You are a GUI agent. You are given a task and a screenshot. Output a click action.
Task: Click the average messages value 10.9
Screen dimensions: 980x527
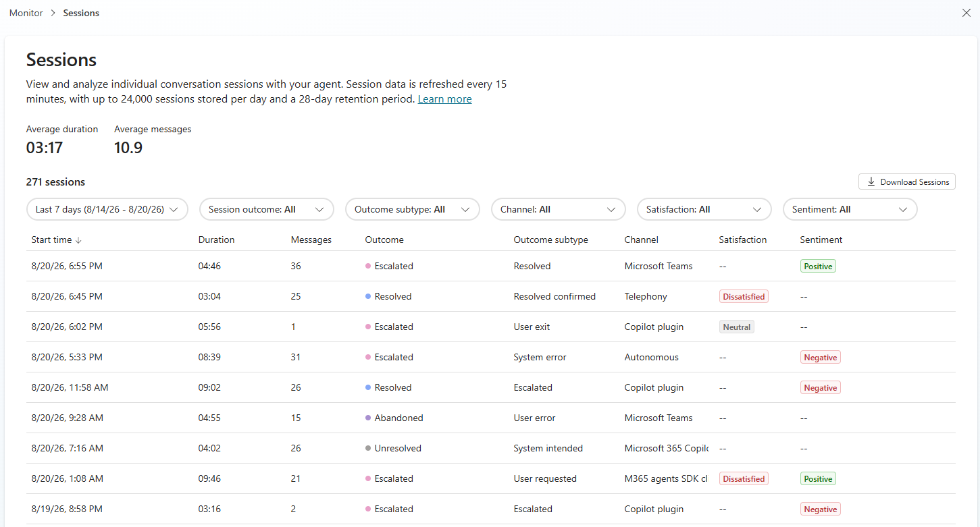(x=128, y=147)
